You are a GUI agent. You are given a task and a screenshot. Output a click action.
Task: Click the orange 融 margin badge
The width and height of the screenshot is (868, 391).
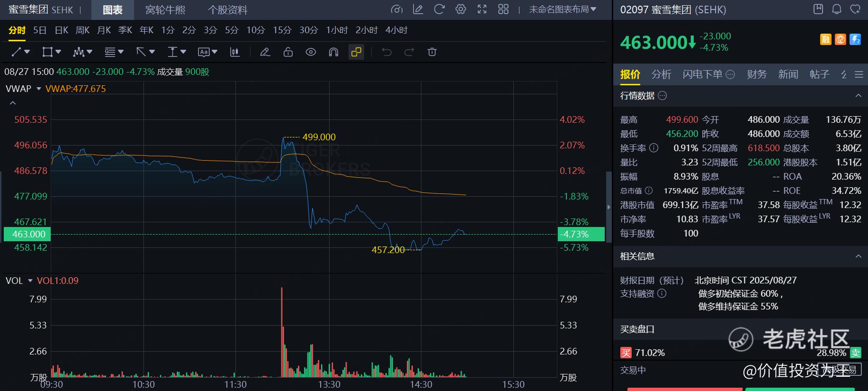point(826,39)
